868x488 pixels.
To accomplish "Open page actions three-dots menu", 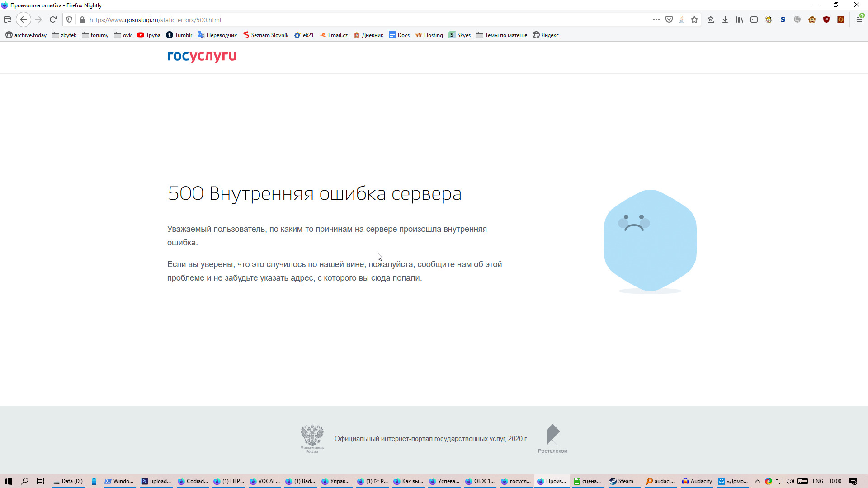I will [x=656, y=19].
